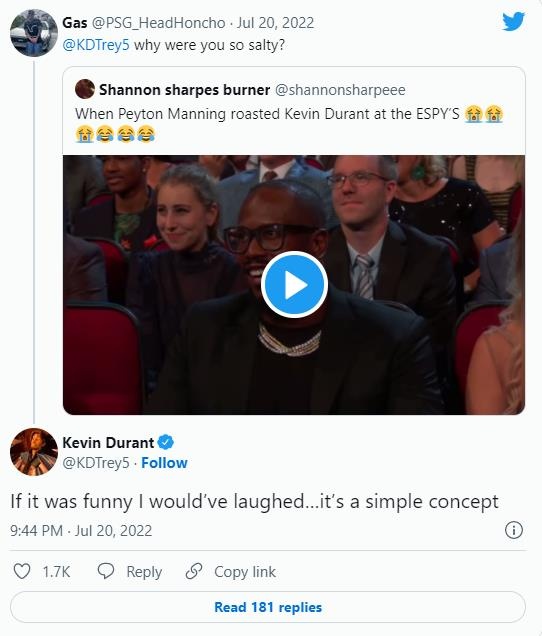Play the embedded ESPY'S video
The height and width of the screenshot is (636, 542).
(294, 285)
